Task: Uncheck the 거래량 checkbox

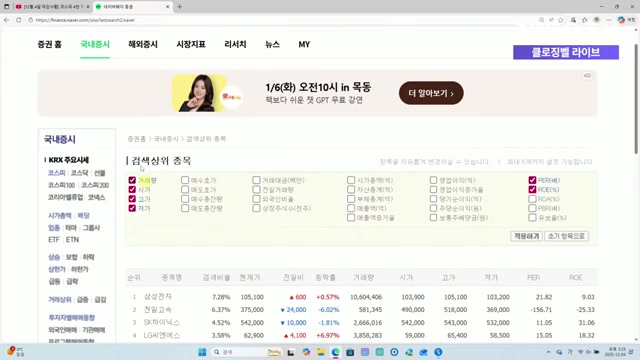Action: 132,180
